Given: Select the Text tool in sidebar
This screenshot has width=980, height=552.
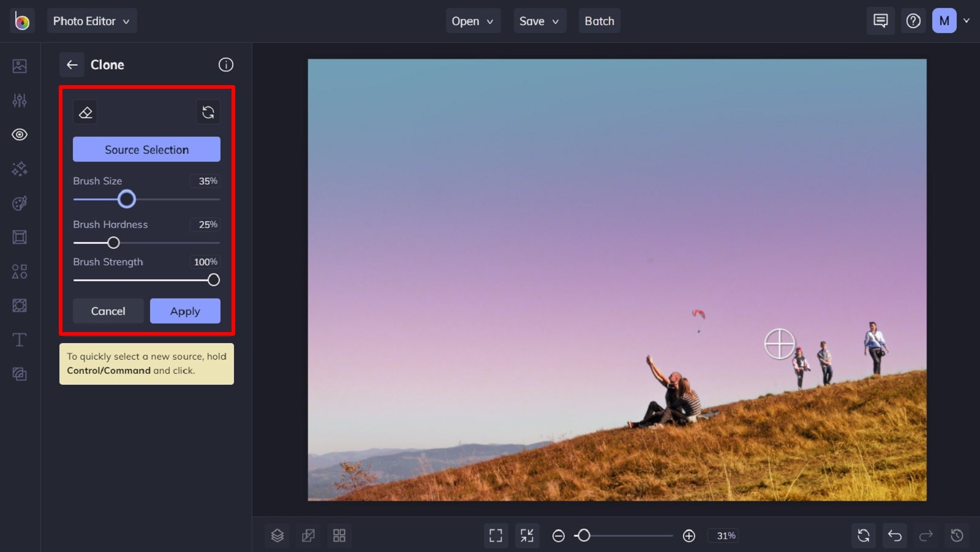Looking at the screenshot, I should pos(19,339).
